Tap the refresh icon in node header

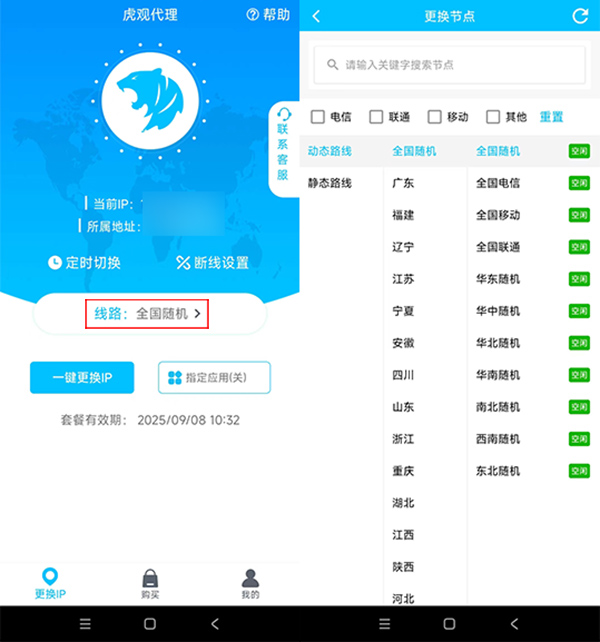tap(580, 16)
